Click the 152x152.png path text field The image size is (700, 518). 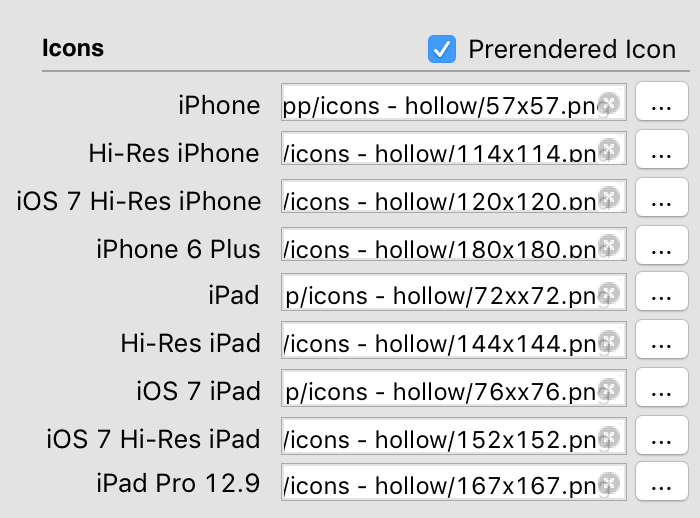(440, 438)
